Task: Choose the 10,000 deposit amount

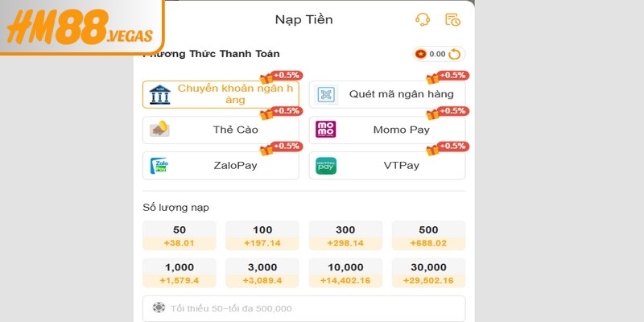Action: [345, 273]
